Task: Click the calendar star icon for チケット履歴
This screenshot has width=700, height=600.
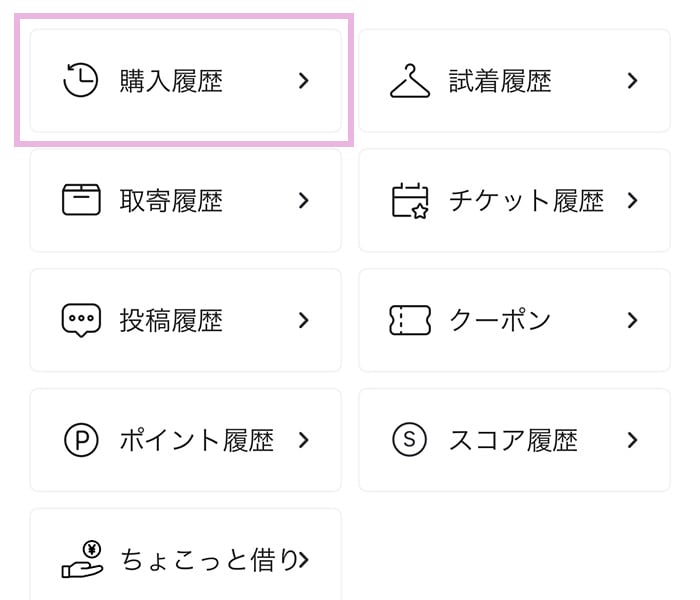Action: 409,200
